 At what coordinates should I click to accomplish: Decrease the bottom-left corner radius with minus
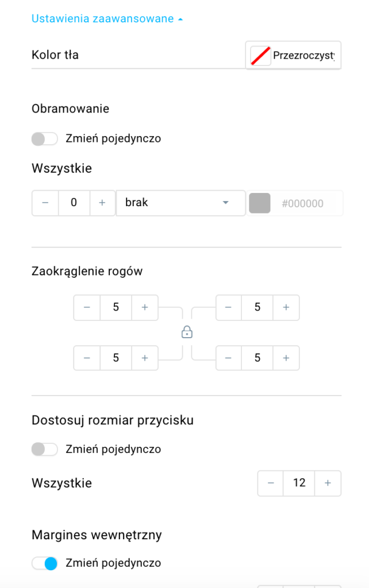[87, 358]
